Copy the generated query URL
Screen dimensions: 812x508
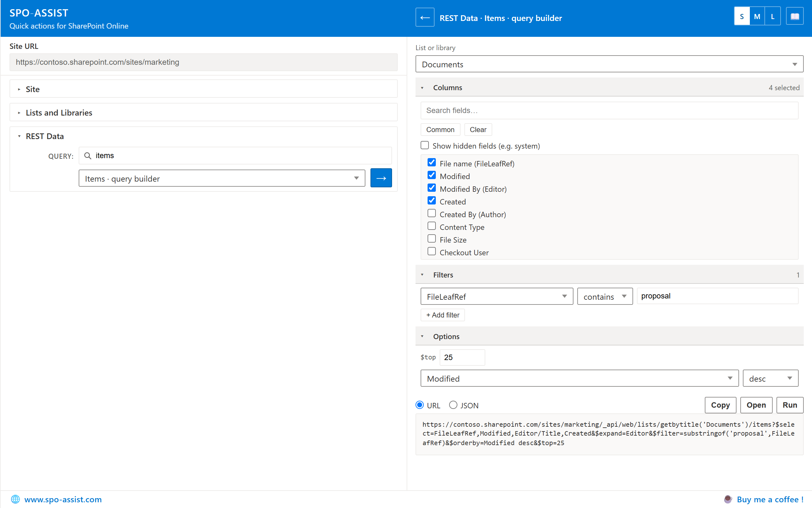click(720, 405)
